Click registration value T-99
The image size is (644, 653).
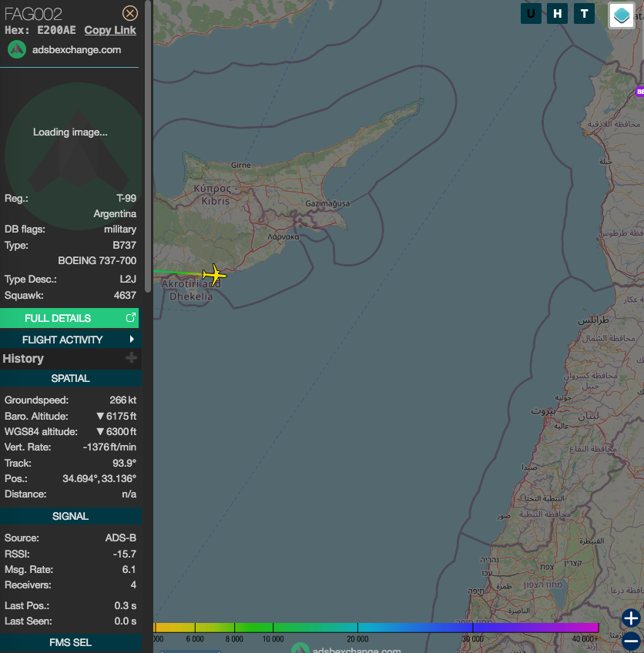tap(126, 198)
